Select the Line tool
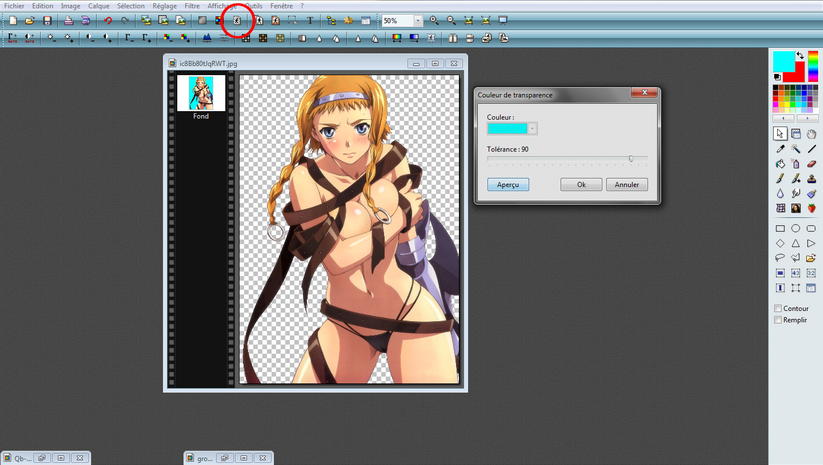Image resolution: width=823 pixels, height=465 pixels. (x=811, y=149)
